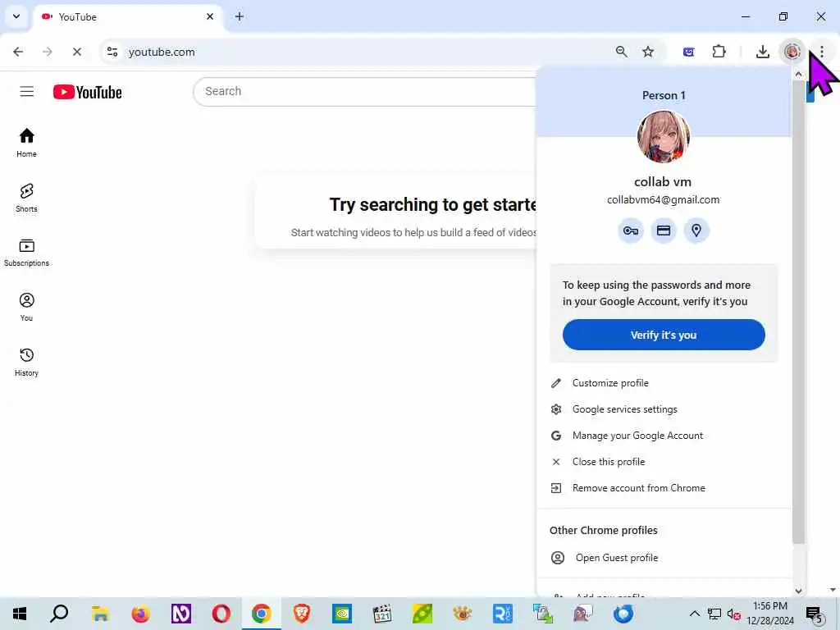Click the collab vm profile picture
840x630 pixels.
663,137
